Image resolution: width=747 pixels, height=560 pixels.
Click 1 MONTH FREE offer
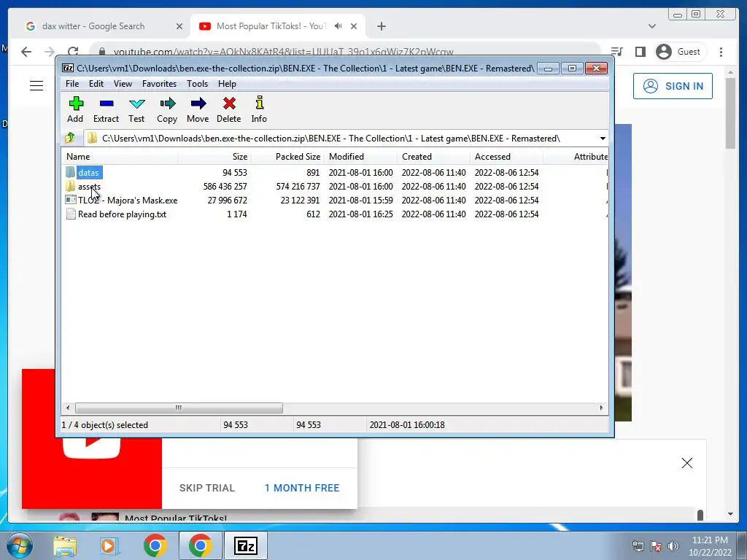tap(302, 488)
